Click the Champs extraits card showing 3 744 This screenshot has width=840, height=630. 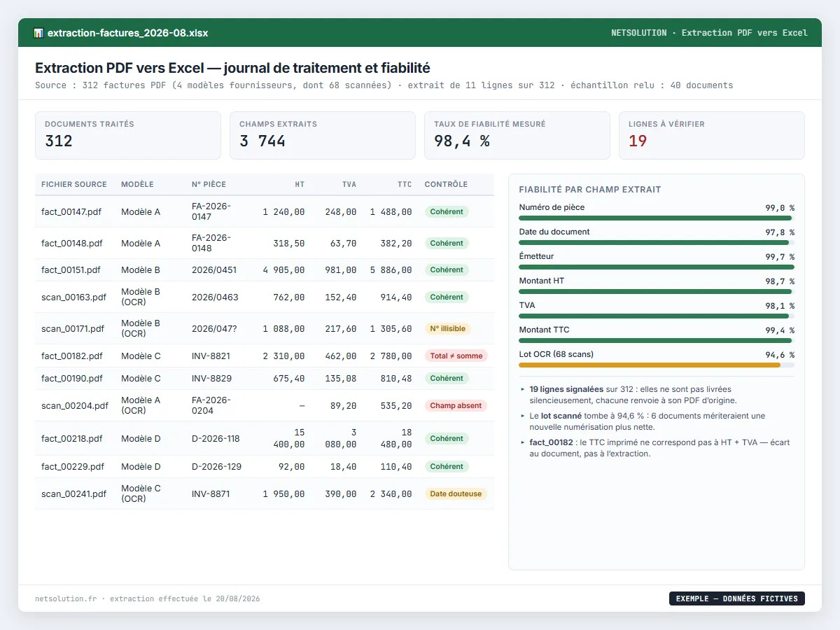pos(323,135)
